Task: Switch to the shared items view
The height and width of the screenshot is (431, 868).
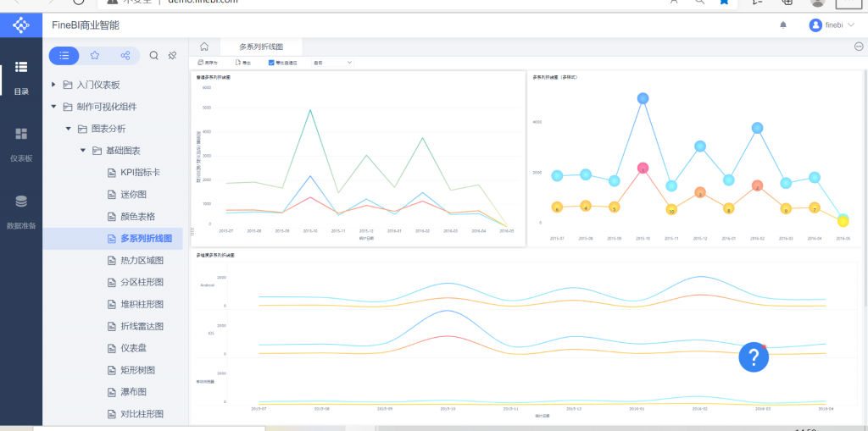Action: click(125, 55)
